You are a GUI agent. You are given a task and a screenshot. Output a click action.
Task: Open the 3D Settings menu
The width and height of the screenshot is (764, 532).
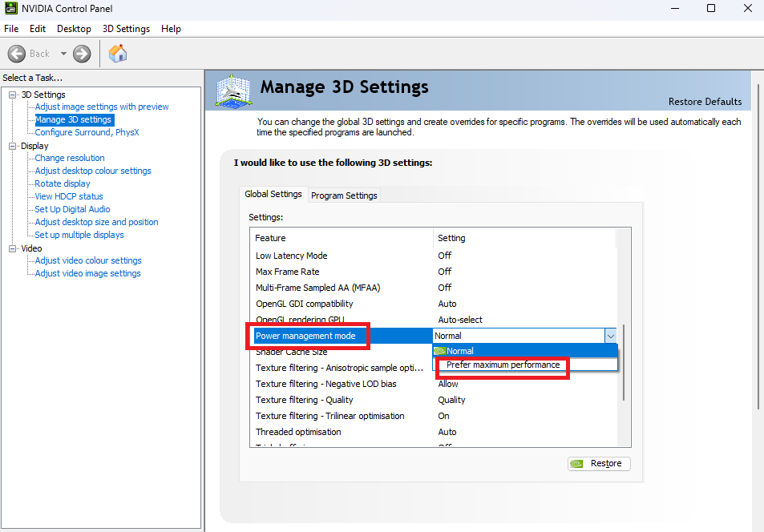(126, 29)
